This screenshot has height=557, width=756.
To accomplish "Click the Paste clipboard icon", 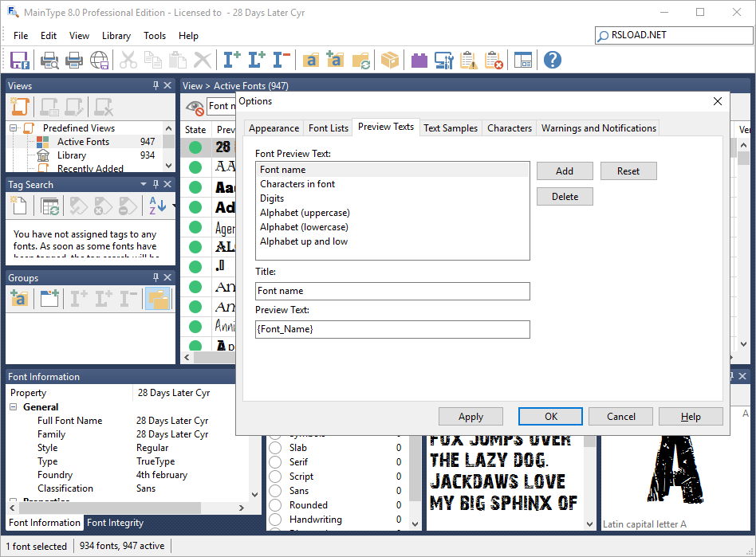I will coord(178,61).
